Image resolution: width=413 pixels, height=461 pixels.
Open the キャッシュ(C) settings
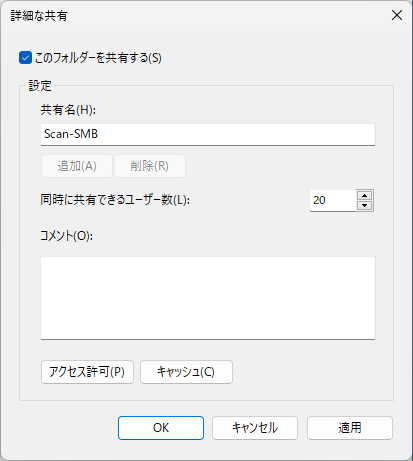[x=186, y=372]
